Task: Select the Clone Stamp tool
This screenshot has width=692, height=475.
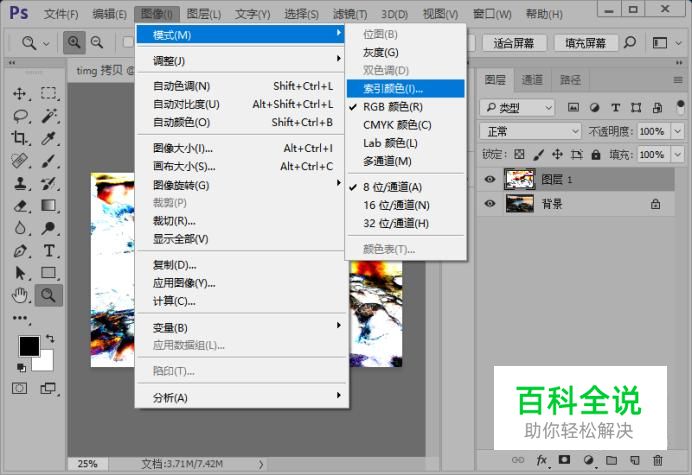Action: [19, 183]
